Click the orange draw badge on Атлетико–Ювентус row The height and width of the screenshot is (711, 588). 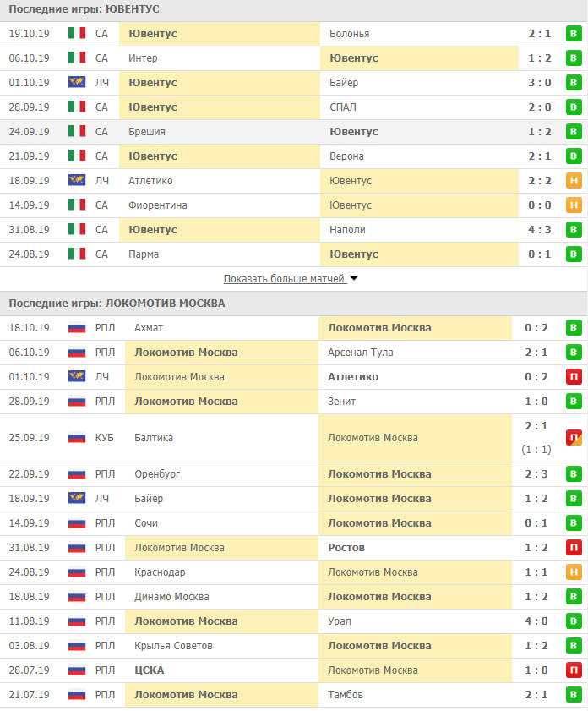[574, 180]
